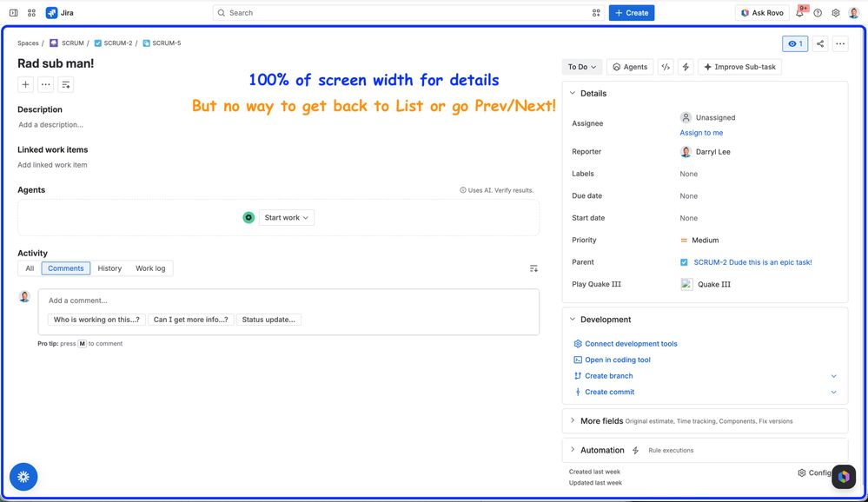Open the Start work dropdown
The width and height of the screenshot is (868, 502).
coord(286,217)
